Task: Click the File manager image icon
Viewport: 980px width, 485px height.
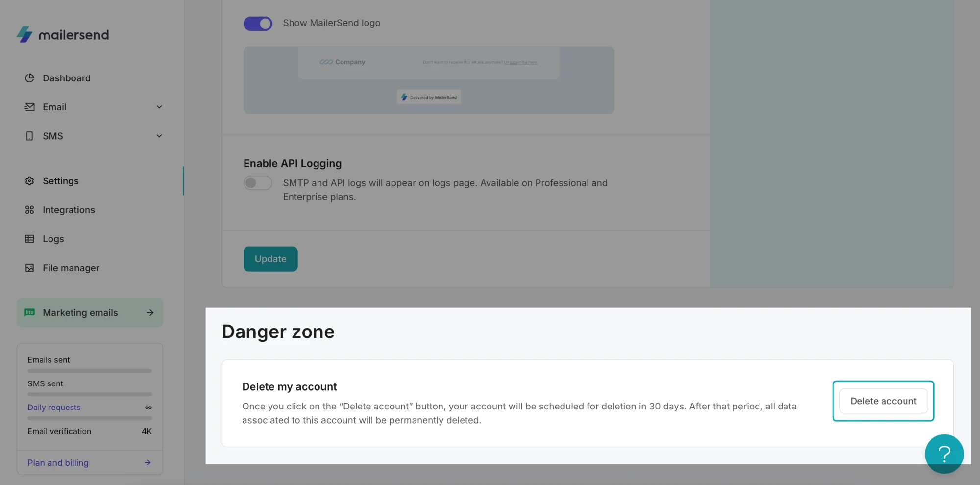Action: point(30,268)
